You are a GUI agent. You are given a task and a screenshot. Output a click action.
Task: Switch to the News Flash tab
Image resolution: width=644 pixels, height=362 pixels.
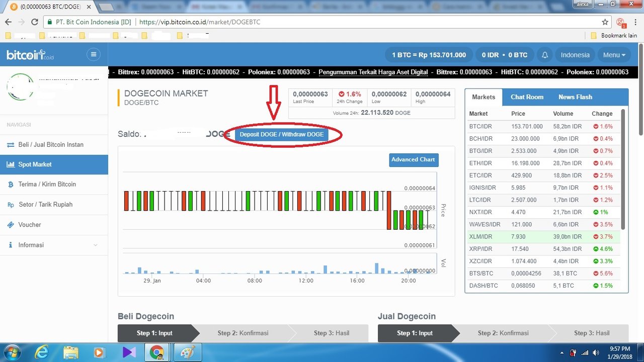[x=575, y=97]
